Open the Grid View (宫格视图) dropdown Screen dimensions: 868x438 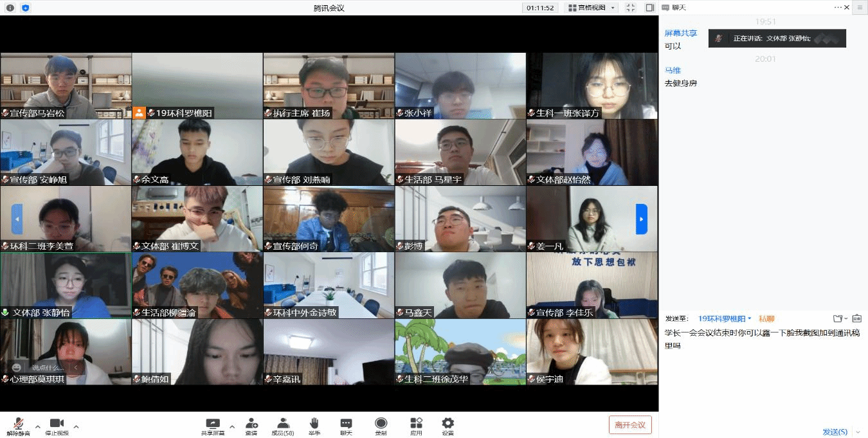591,8
